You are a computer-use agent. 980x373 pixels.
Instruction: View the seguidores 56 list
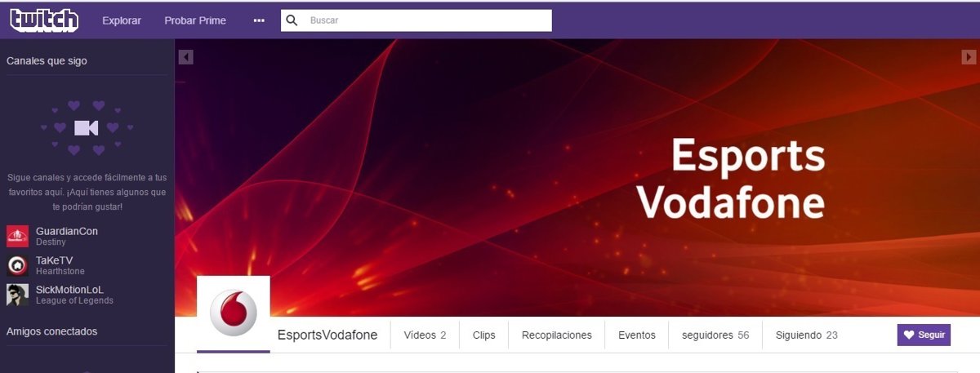pos(715,335)
